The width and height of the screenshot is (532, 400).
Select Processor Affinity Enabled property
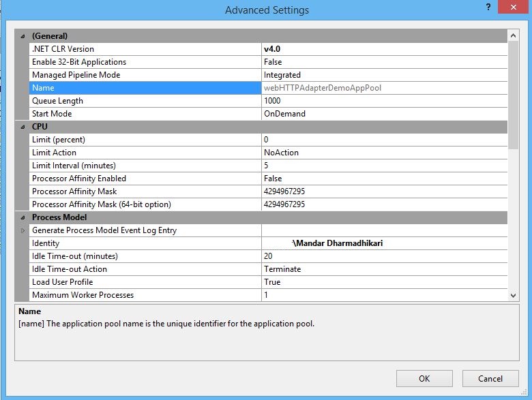[x=145, y=179]
